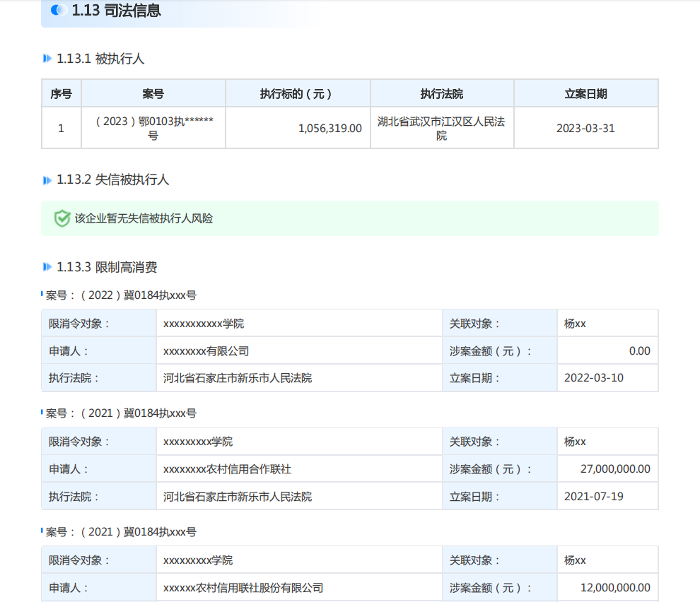Collapse the 1.13.3 限制高消费 subsection title
The width and height of the screenshot is (700, 602).
point(107,267)
